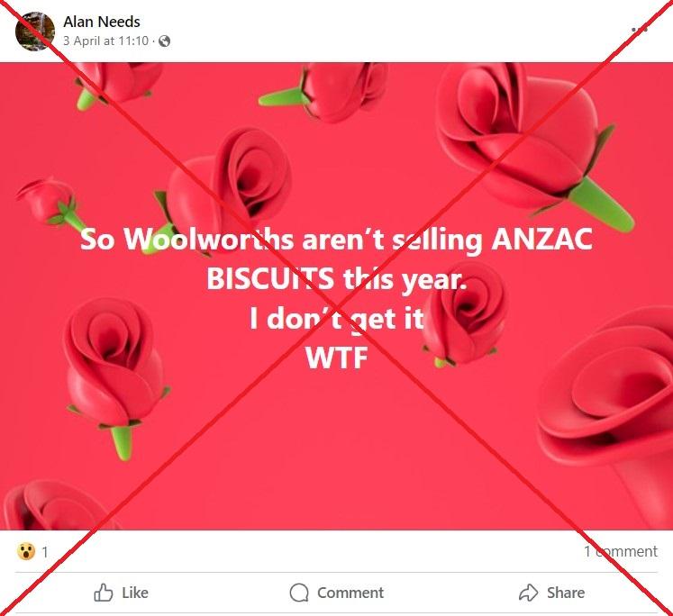This screenshot has height=616, width=673.
Task: Click the thumbs-up Like icon
Action: (x=103, y=593)
